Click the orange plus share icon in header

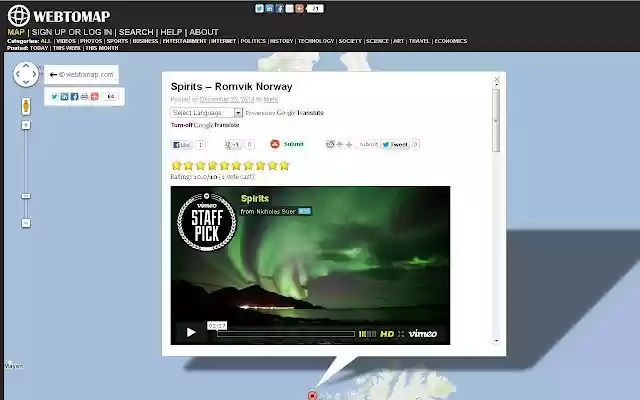(299, 9)
